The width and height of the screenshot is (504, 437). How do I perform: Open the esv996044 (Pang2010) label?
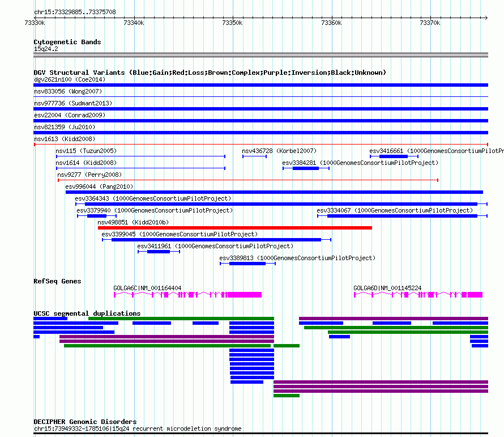[99, 186]
